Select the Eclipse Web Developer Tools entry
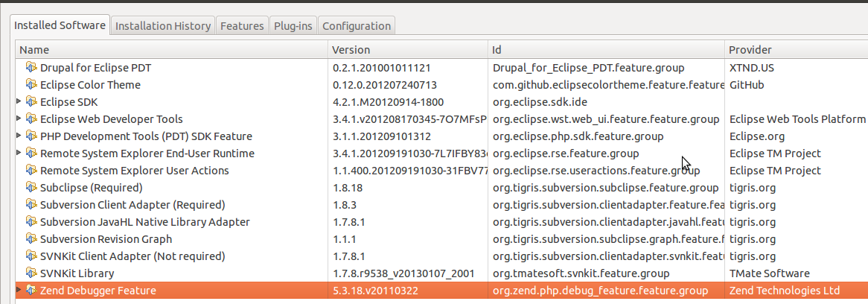 coord(441,119)
